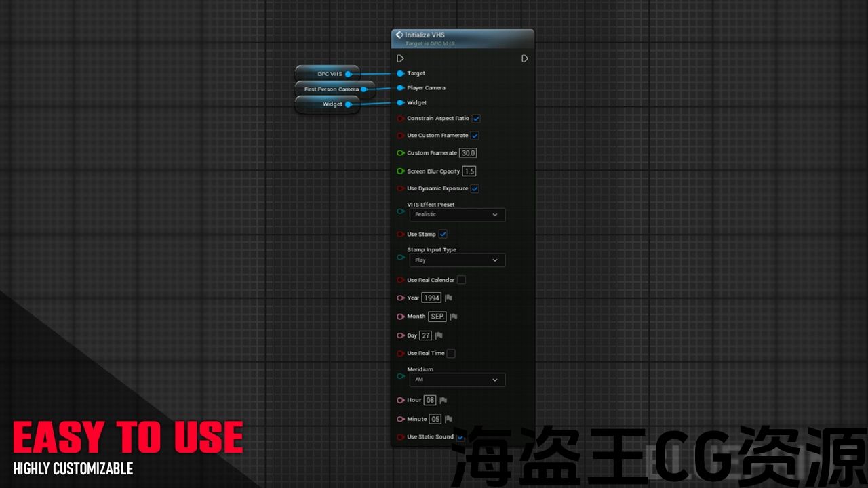Uncheck Use Custom Framerate

tap(475, 136)
